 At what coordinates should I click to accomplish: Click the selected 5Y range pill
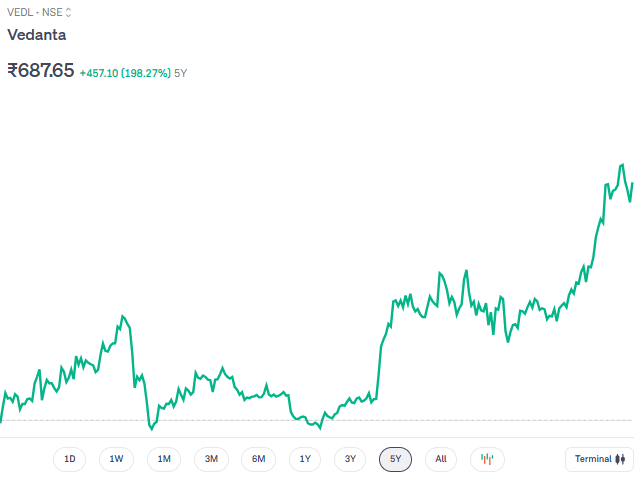pyautogui.click(x=396, y=459)
